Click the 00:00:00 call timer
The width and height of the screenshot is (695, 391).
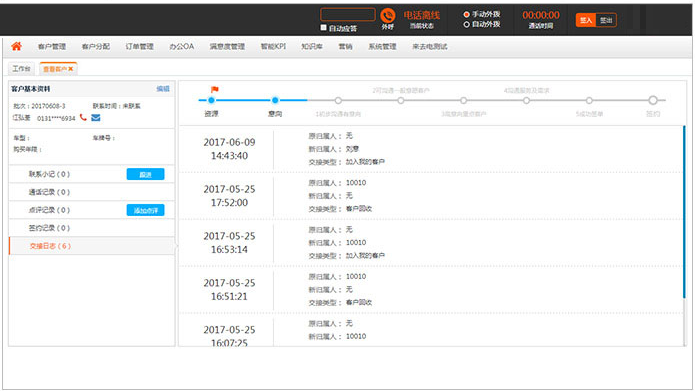(x=541, y=15)
